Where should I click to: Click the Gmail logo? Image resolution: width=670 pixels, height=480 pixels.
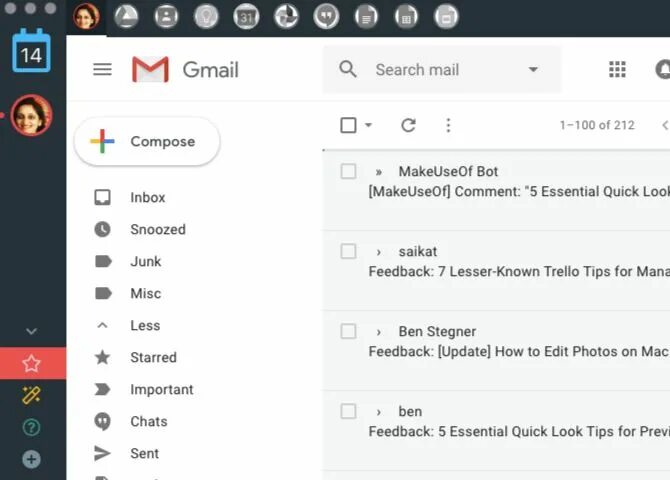pos(185,69)
